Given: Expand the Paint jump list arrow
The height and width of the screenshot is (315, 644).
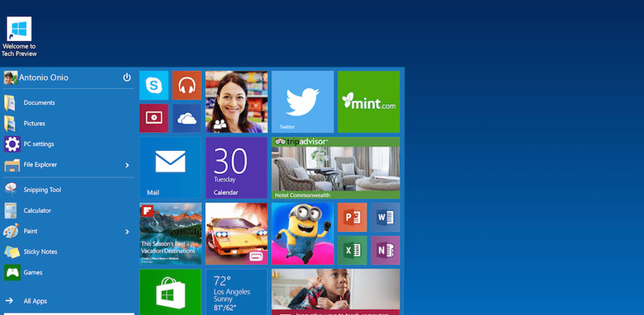Looking at the screenshot, I should point(127,232).
